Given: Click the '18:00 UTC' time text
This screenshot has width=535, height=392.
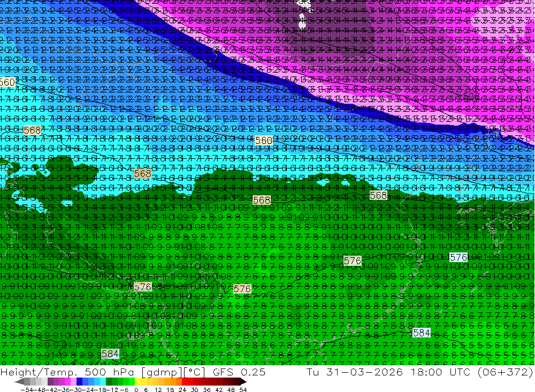Looking at the screenshot, I should coord(441,372).
